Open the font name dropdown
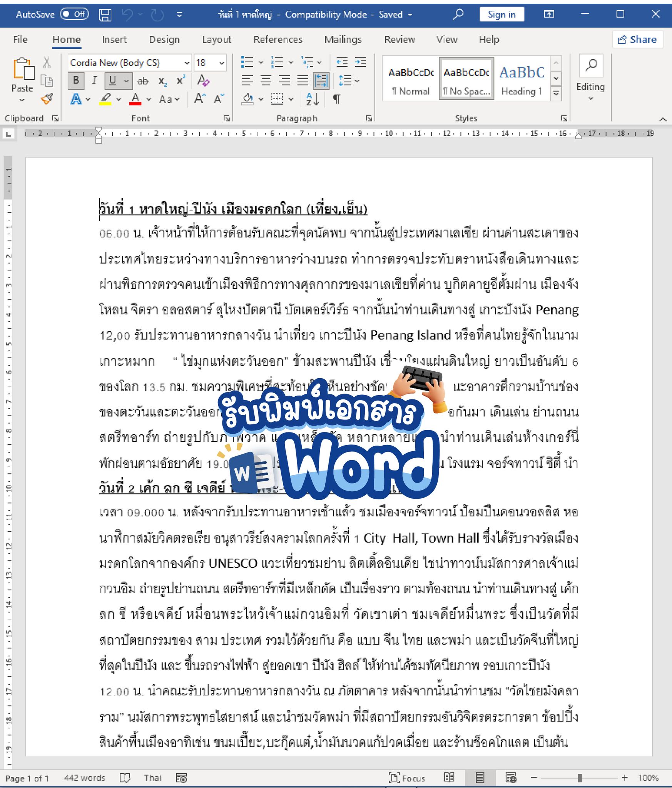Screen dimensions: 672x788 (x=187, y=63)
